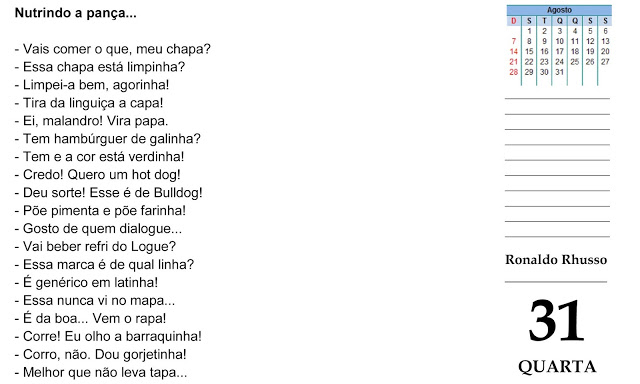Select day 15 in the Agosto calendar
This screenshot has height=384, width=640.
(529, 51)
